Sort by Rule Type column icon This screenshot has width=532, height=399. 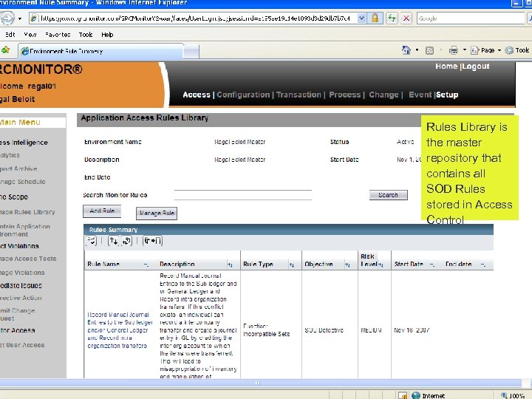[x=292, y=265]
